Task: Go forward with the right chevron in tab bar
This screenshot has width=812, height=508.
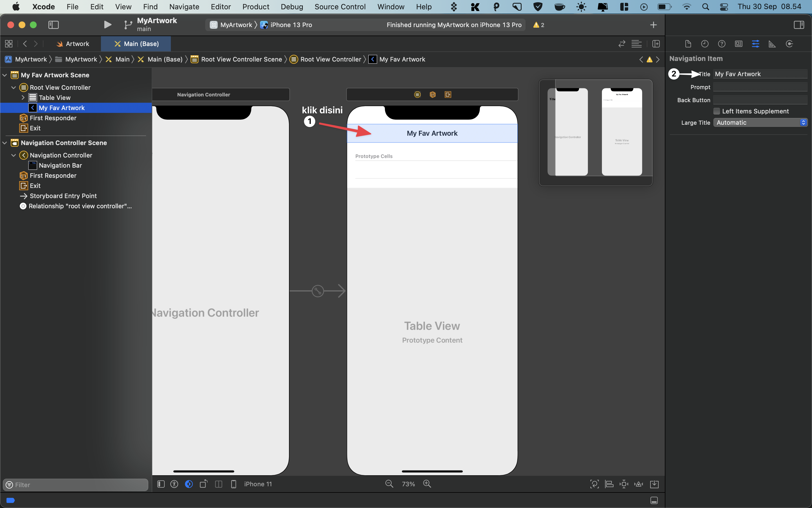Action: coord(36,44)
